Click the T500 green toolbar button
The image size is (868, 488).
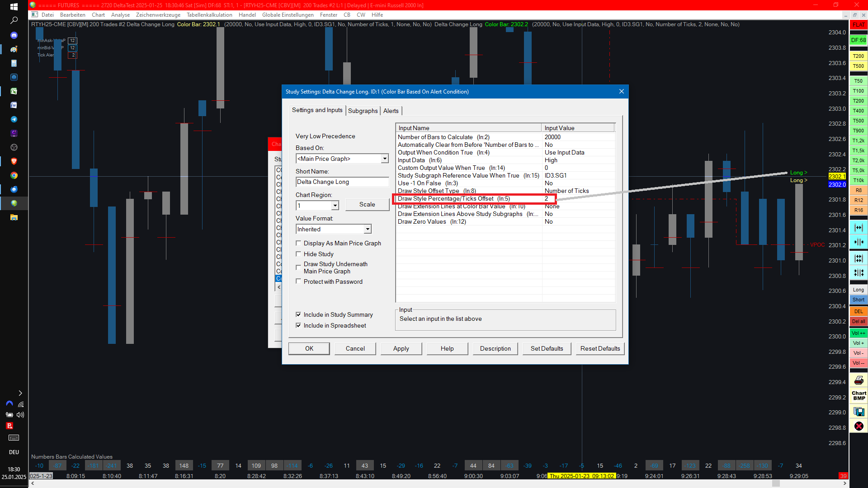coord(858,121)
